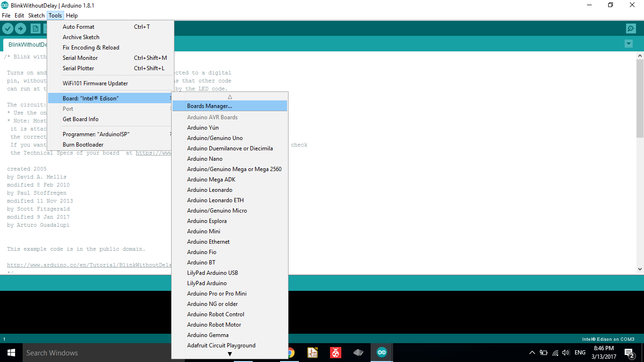Select the Arduino Nano board
This screenshot has width=644, height=362.
coord(230,159)
